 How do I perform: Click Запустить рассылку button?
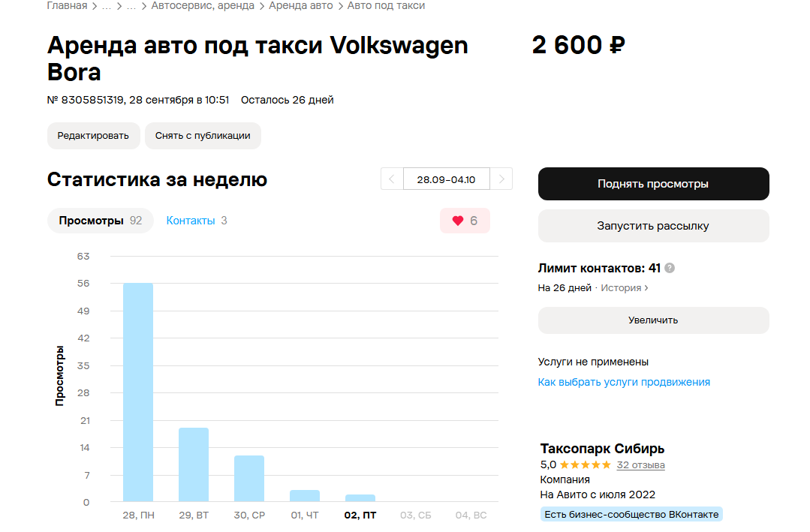click(x=653, y=226)
